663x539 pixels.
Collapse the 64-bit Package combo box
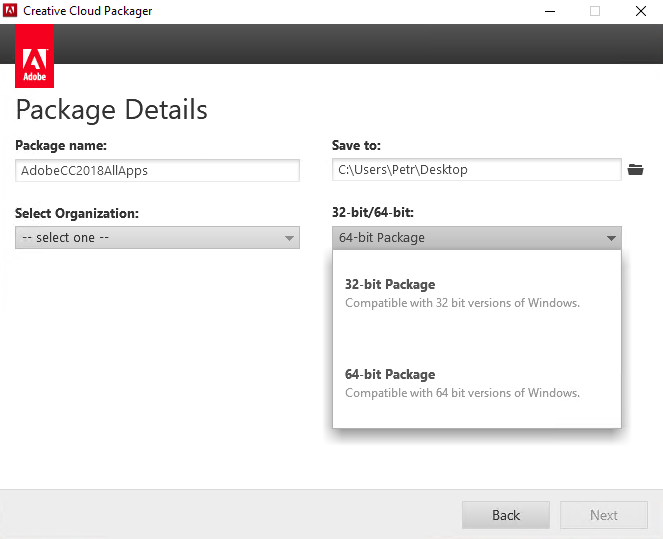(x=477, y=238)
